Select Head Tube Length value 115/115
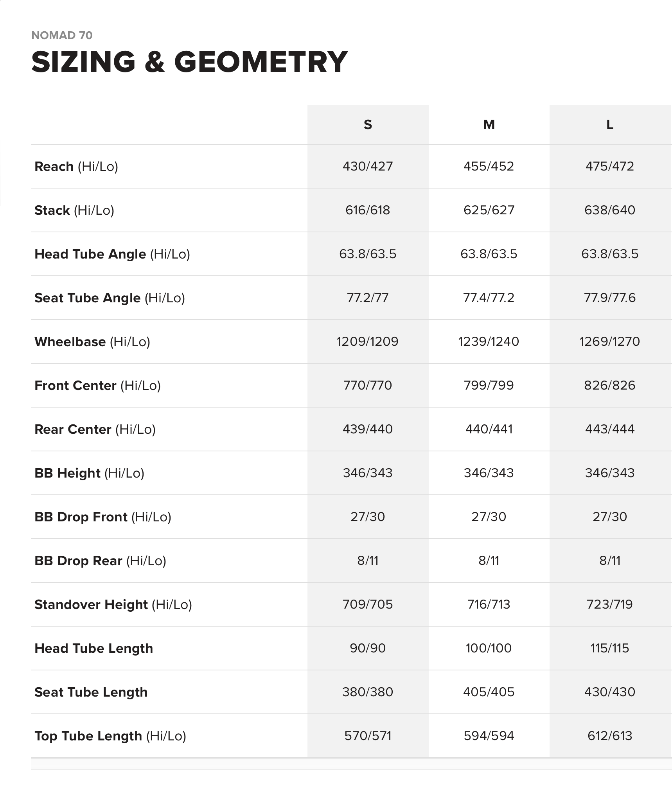The height and width of the screenshot is (794, 672). pyautogui.click(x=609, y=648)
